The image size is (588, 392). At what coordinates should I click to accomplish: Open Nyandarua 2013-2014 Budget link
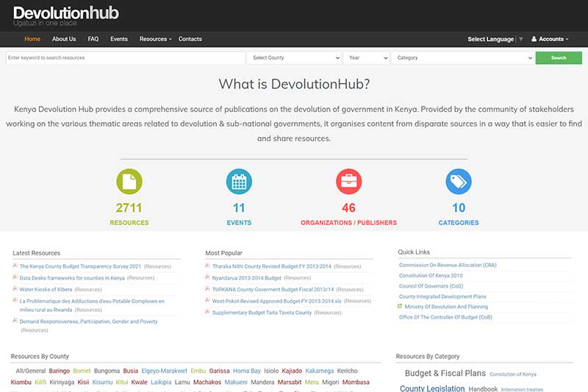click(247, 278)
